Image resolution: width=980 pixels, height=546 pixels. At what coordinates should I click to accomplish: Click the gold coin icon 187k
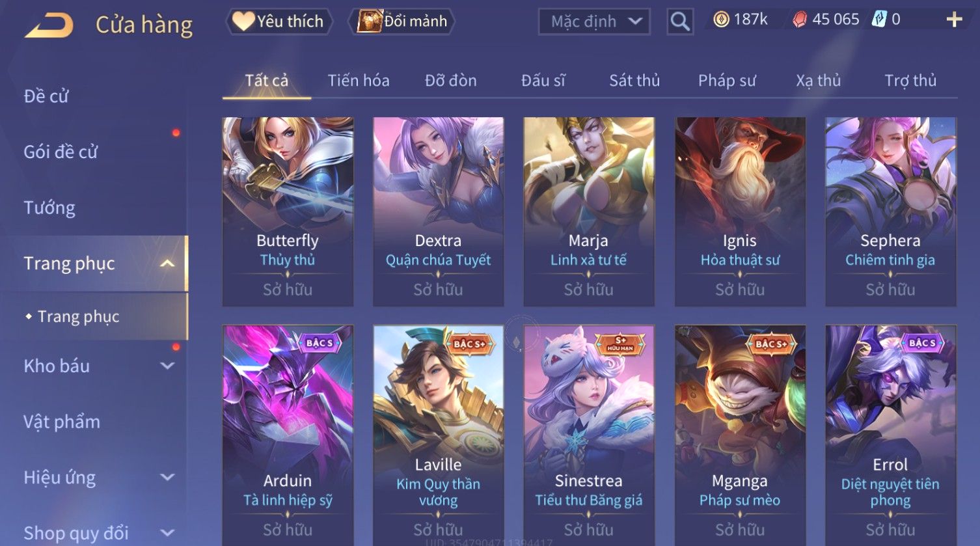[720, 20]
